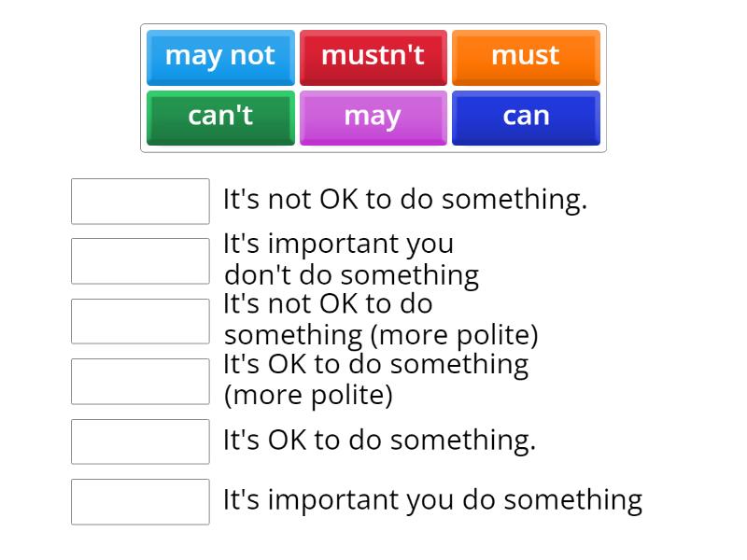The height and width of the screenshot is (560, 747).
Task: Choose the dark blue 'can' tile
Action: (526, 118)
